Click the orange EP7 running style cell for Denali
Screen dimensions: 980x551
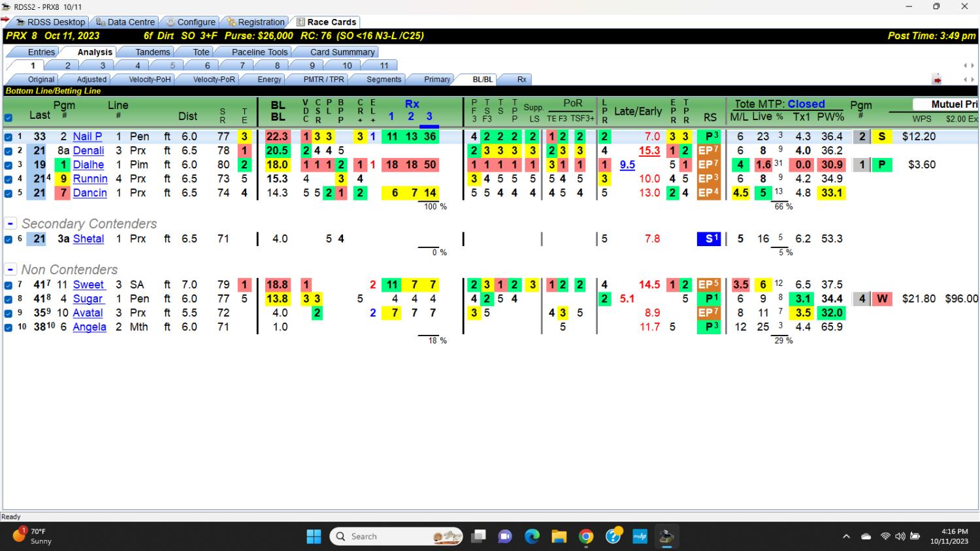tap(708, 151)
